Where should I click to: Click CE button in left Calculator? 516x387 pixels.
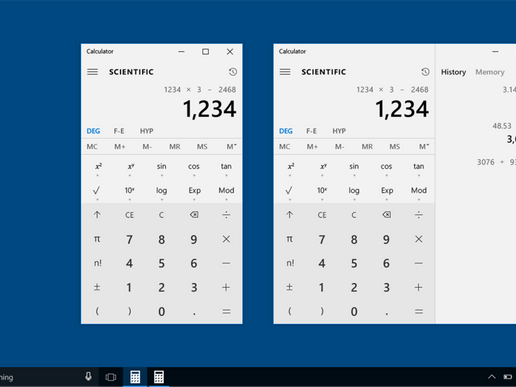[x=129, y=215]
